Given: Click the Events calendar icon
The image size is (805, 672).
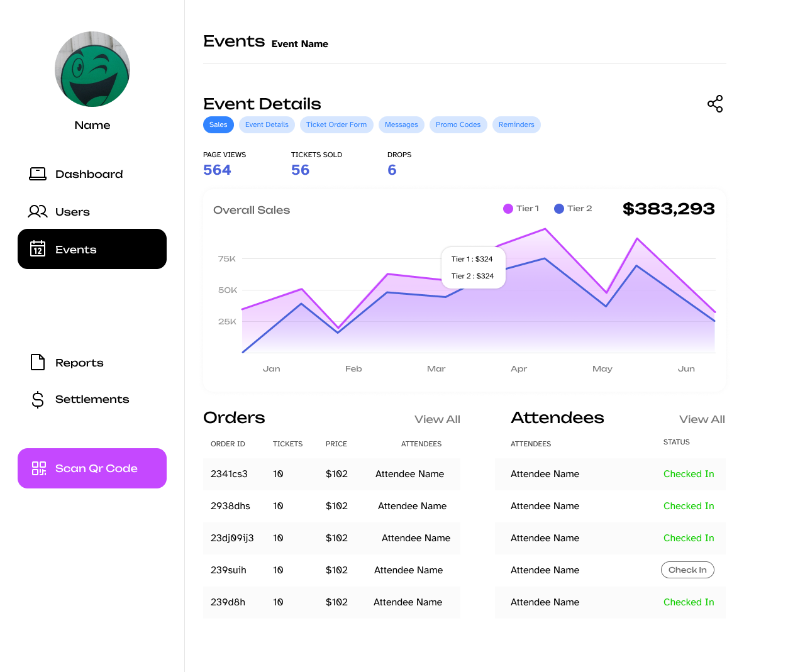Looking at the screenshot, I should pyautogui.click(x=38, y=249).
